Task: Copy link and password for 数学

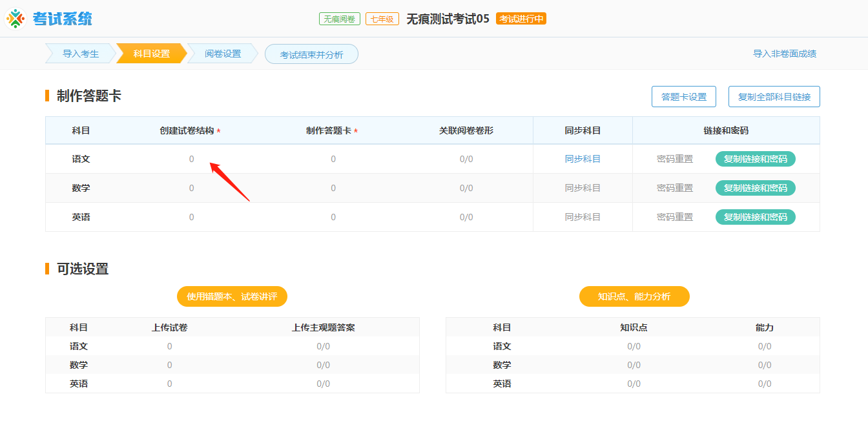Action: click(x=756, y=188)
